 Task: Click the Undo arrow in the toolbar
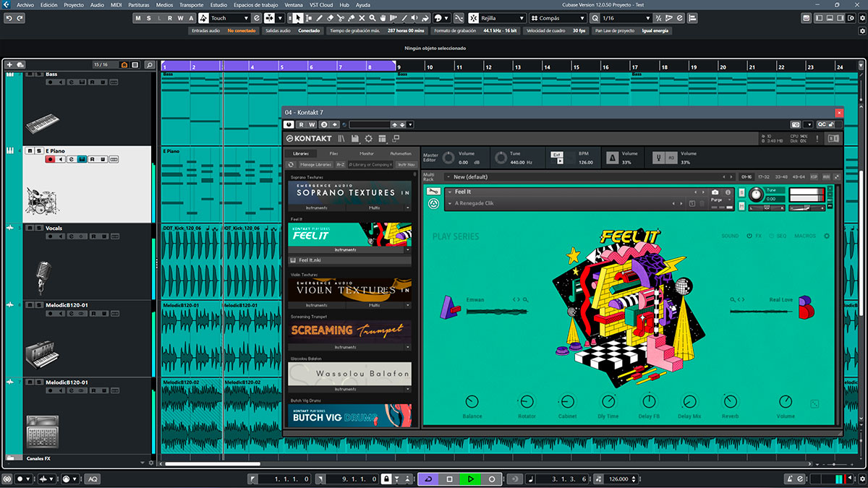click(x=8, y=17)
